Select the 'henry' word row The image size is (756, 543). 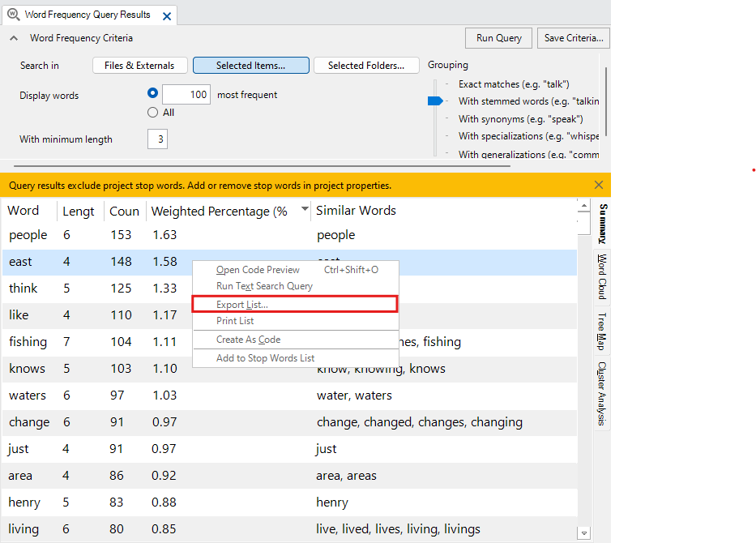(289, 502)
